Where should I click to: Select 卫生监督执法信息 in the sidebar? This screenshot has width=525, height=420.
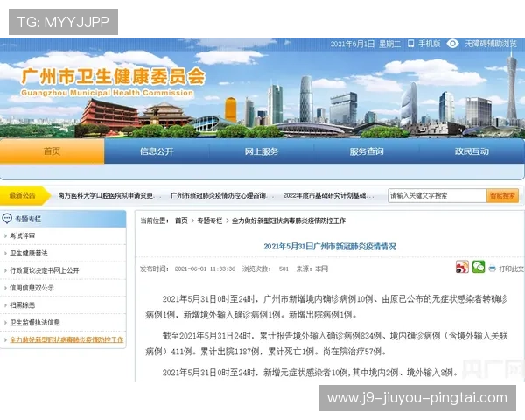[x=35, y=323]
